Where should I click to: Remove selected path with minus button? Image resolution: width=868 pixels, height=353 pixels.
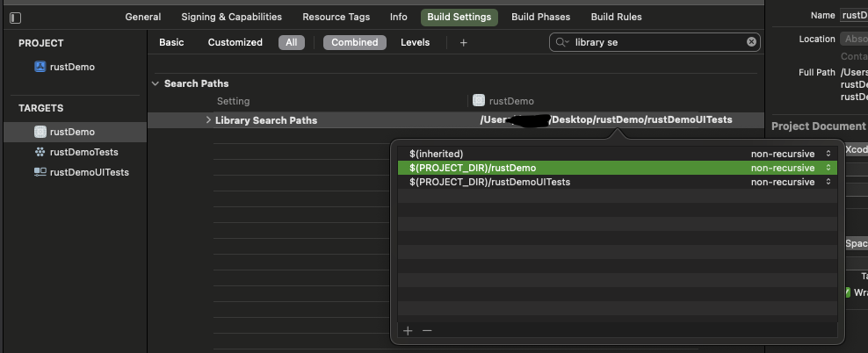[427, 331]
